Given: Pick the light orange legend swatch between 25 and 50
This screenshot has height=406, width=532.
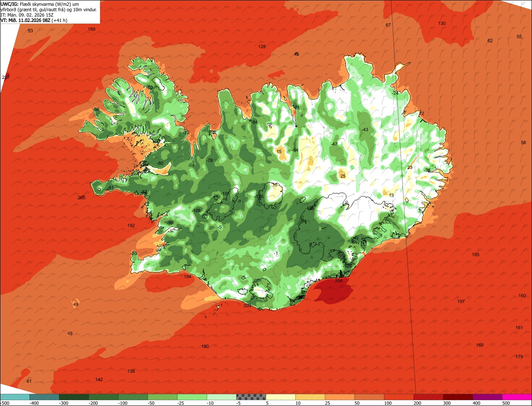Looking at the screenshot, I should click(x=340, y=397).
